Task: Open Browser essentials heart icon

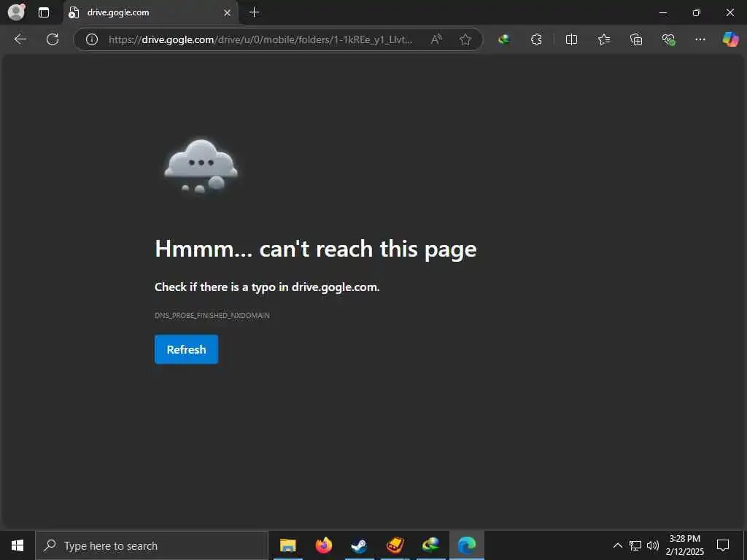Action: (668, 39)
